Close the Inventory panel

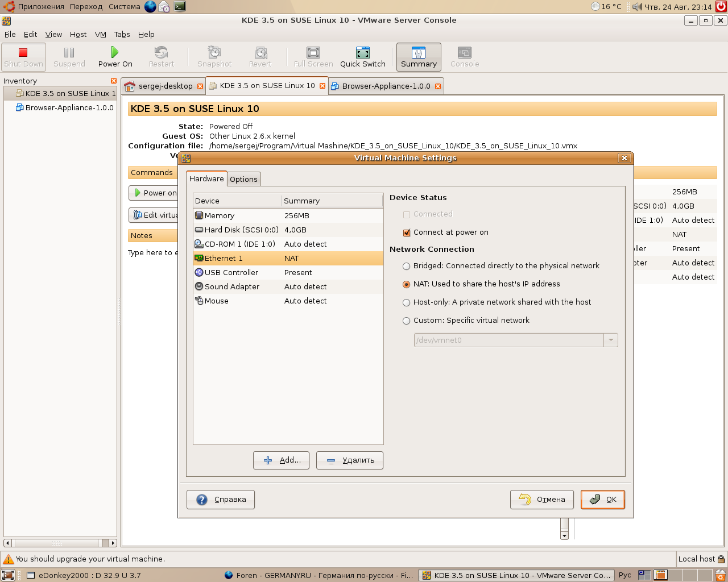pyautogui.click(x=114, y=81)
